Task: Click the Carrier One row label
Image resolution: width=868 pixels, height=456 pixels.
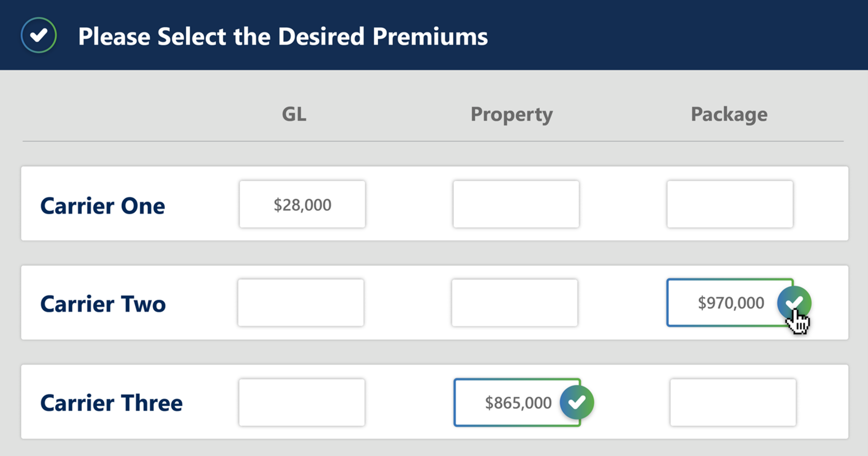Action: [x=103, y=206]
